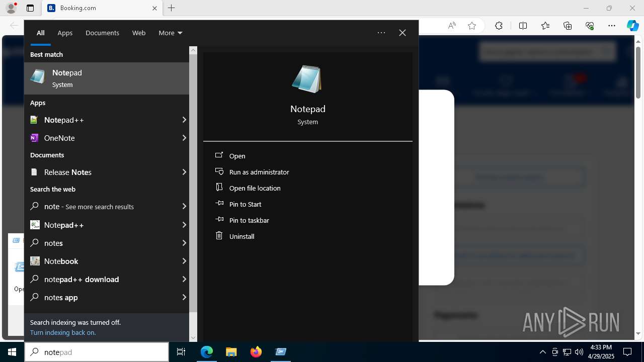Image resolution: width=644 pixels, height=362 pixels.
Task: Open Edge tab actions menu icon
Action: point(30,8)
